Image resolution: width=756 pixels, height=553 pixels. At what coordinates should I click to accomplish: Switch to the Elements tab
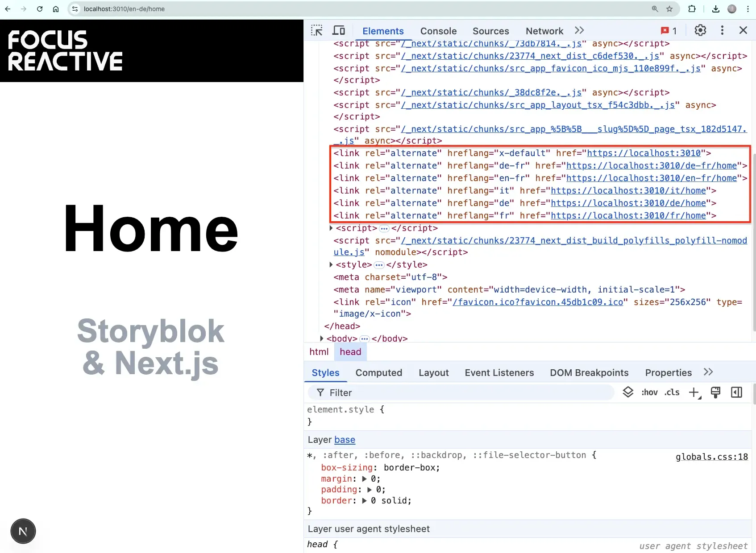(x=383, y=31)
